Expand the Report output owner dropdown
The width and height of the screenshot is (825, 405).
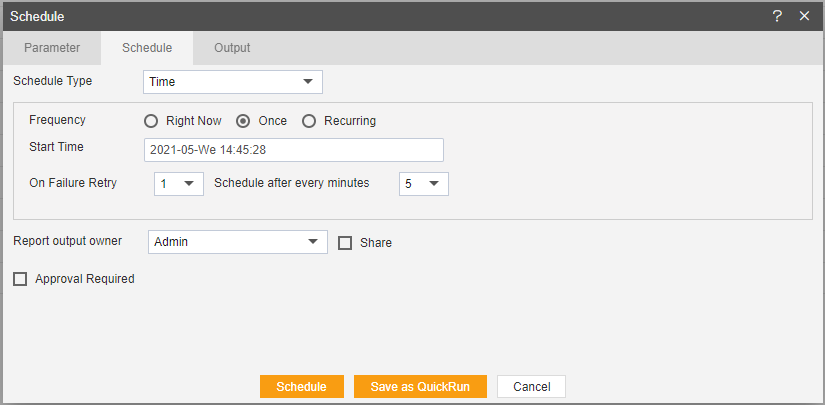pos(238,242)
